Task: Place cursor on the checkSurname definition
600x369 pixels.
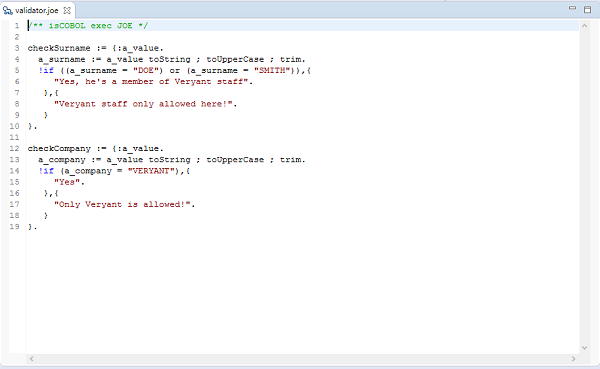Action: coord(59,48)
